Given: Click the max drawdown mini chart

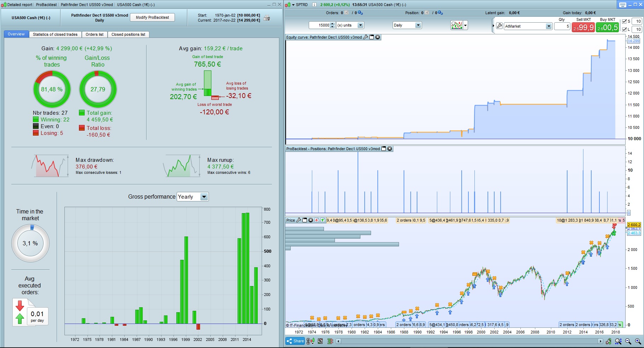Looking at the screenshot, I should [50, 166].
